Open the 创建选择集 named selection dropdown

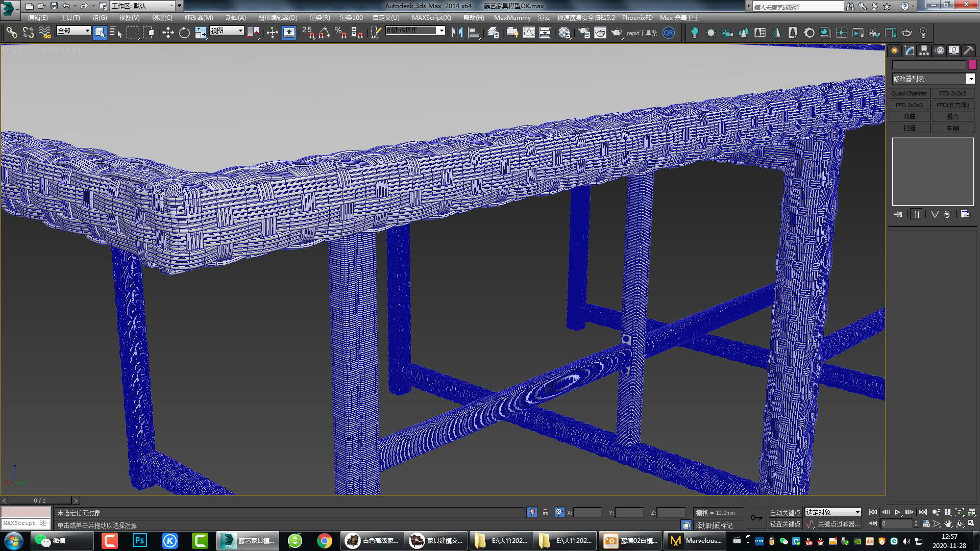[x=442, y=30]
